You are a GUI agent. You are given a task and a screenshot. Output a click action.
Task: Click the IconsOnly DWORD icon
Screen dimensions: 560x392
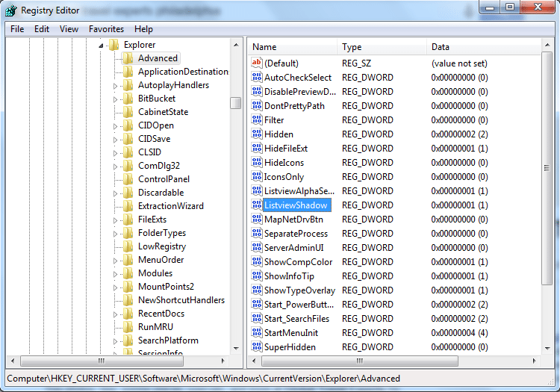[257, 176]
